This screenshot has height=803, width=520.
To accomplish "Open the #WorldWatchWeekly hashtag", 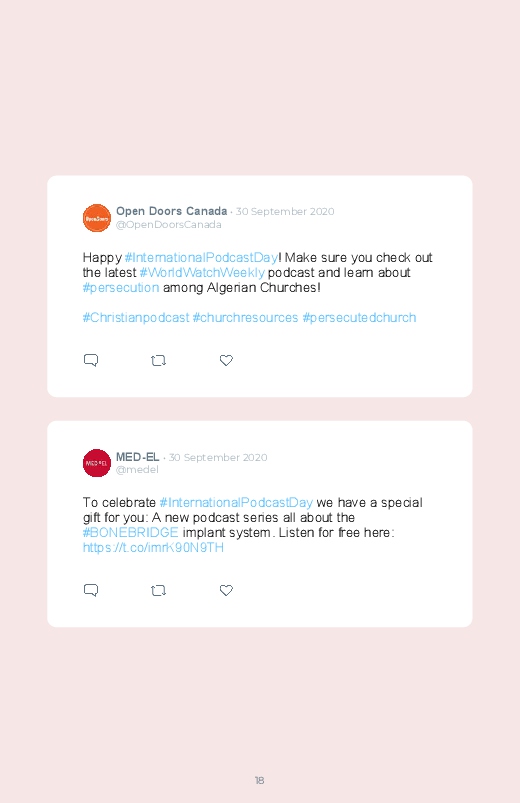I will [202, 272].
